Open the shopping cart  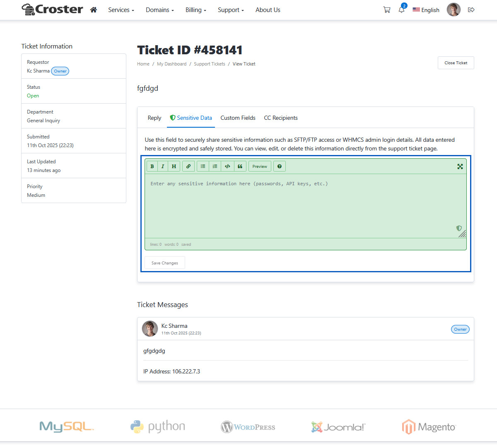tap(386, 10)
